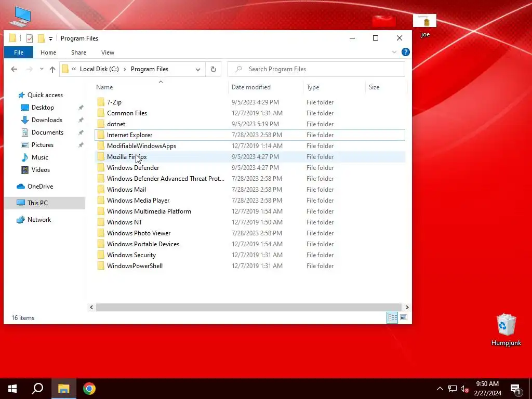Click the horizontal scrollbar right arrow
The width and height of the screenshot is (532, 399).
(x=407, y=308)
